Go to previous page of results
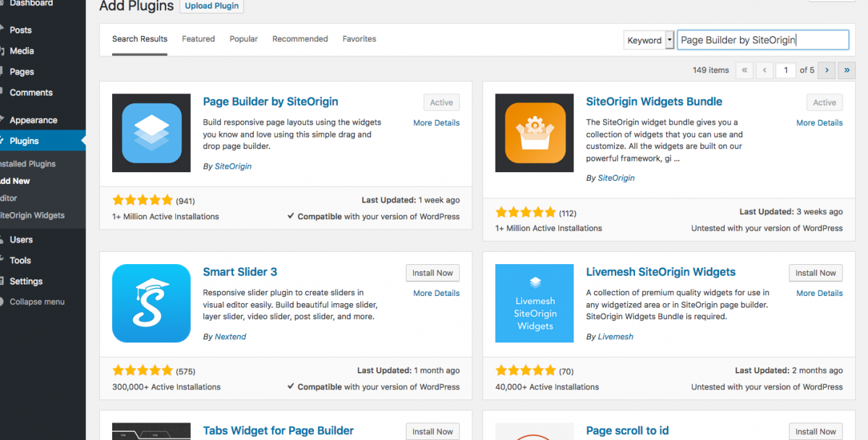868x440 pixels. [x=765, y=70]
